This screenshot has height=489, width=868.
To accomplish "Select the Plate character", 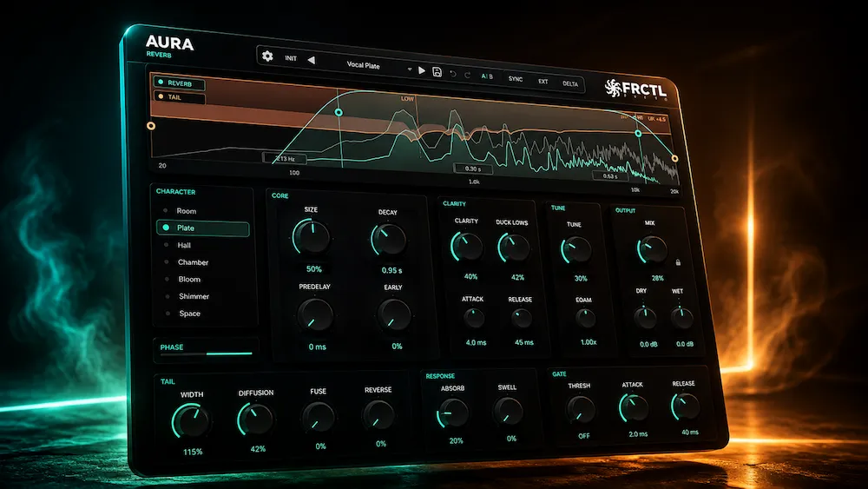I will coord(202,228).
